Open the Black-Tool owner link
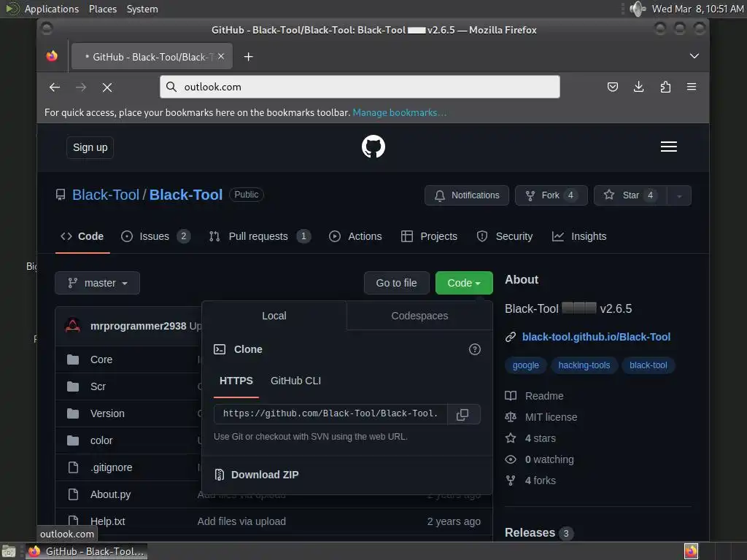 pos(105,195)
